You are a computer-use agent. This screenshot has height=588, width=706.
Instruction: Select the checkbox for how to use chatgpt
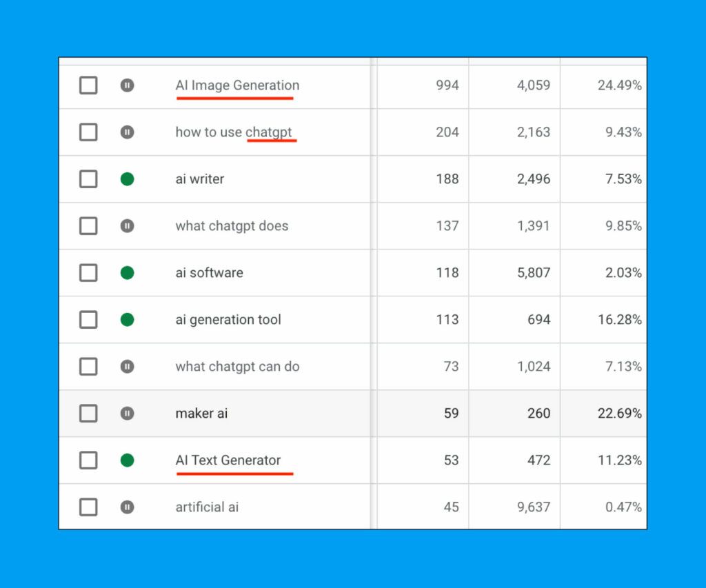pos(88,132)
